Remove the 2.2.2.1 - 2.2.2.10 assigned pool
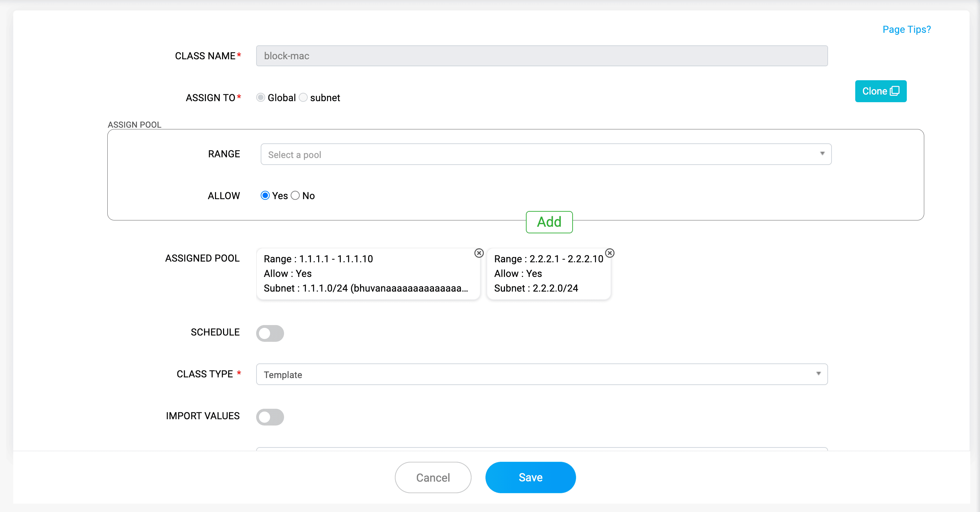Screen dimensions: 980x512 pyautogui.click(x=610, y=253)
